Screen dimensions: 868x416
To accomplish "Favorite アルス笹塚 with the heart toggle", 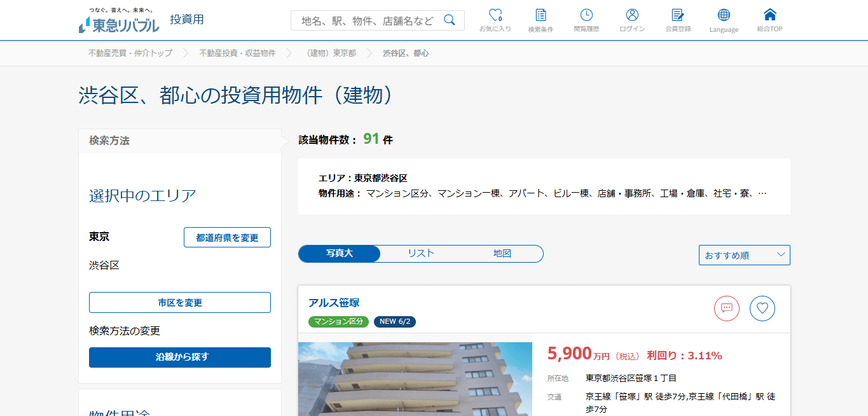I will (762, 308).
